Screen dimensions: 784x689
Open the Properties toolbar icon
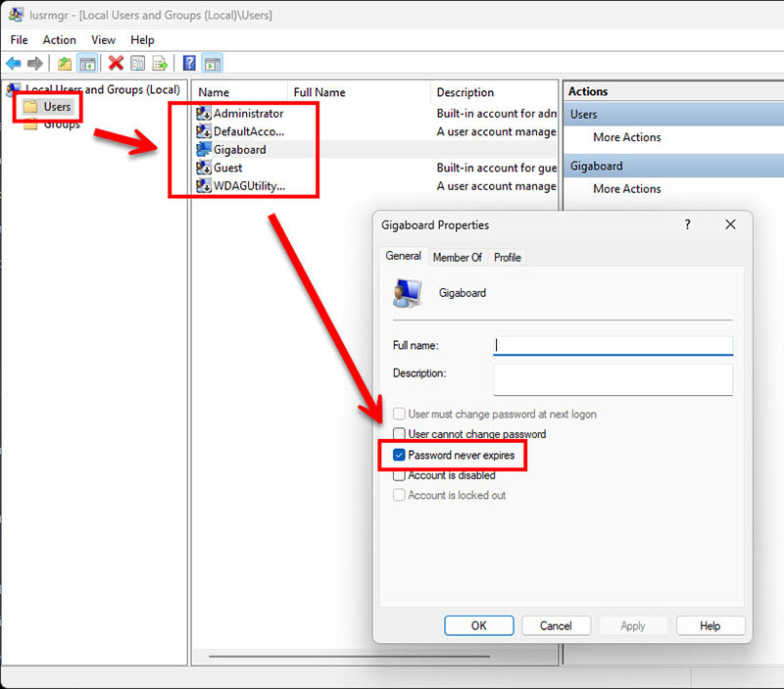pyautogui.click(x=138, y=64)
